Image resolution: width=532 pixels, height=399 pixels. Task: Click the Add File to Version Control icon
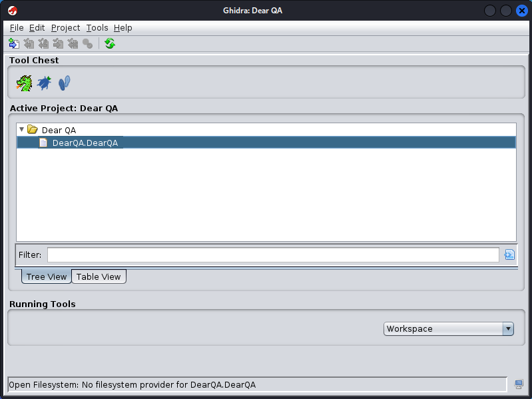click(x=14, y=44)
